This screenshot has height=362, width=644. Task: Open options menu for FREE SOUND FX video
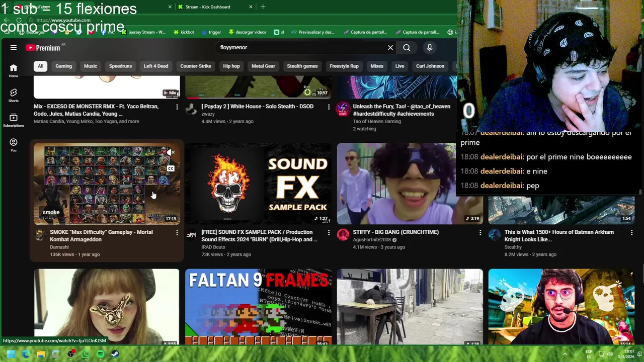point(329,232)
